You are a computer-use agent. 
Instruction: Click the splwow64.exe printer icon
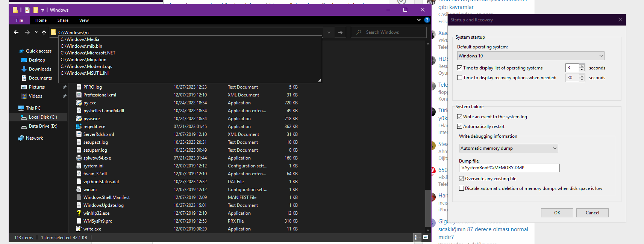click(79, 158)
